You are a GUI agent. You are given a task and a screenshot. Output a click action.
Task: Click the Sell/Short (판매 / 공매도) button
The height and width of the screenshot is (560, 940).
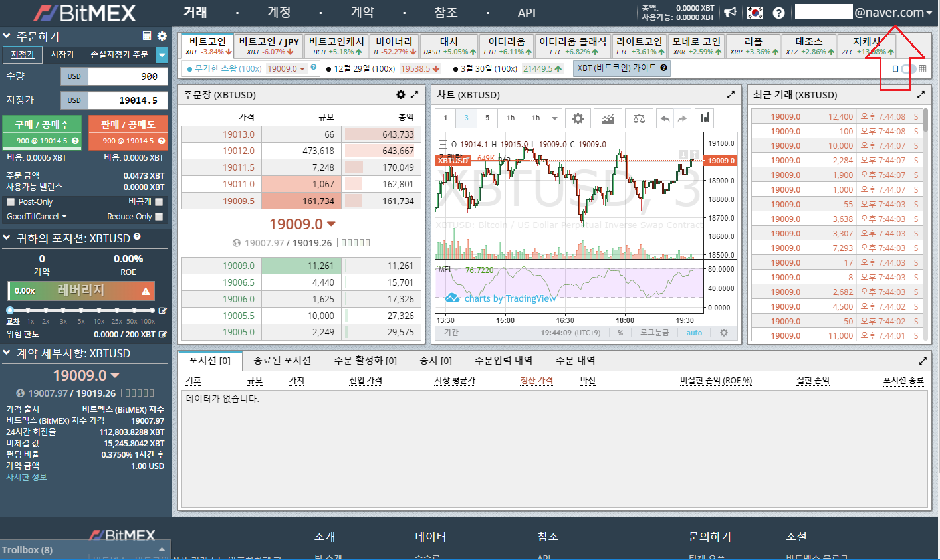click(128, 132)
